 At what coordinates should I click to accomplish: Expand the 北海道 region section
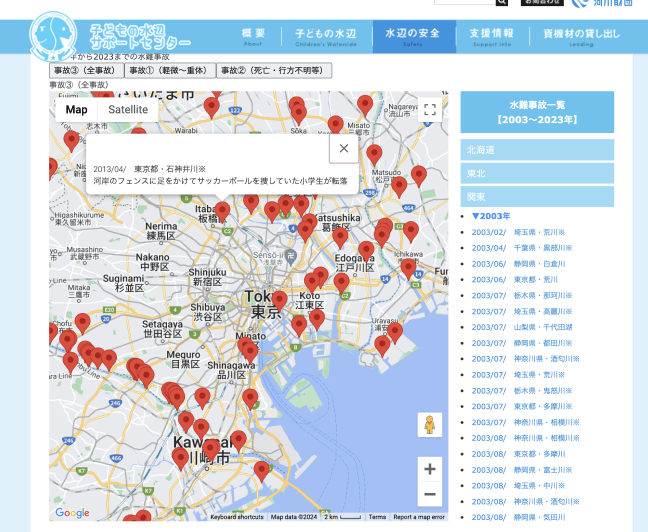coord(537,150)
